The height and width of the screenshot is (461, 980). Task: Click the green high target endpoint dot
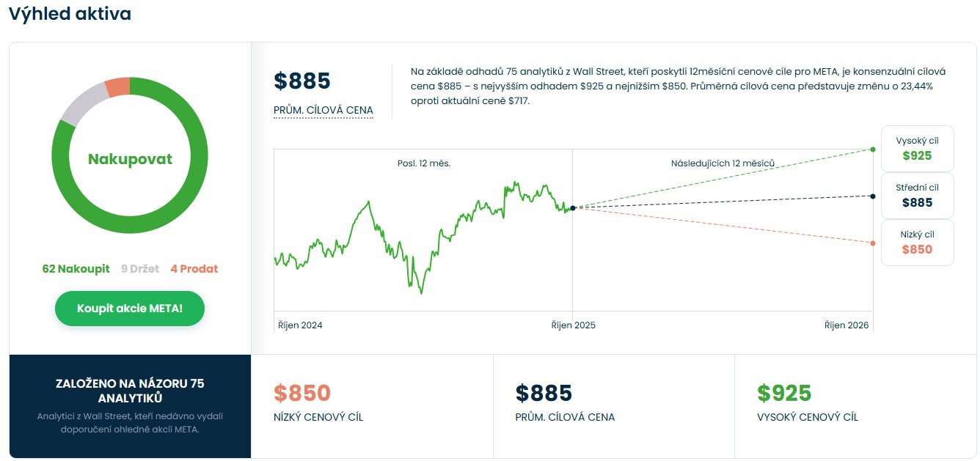[872, 150]
